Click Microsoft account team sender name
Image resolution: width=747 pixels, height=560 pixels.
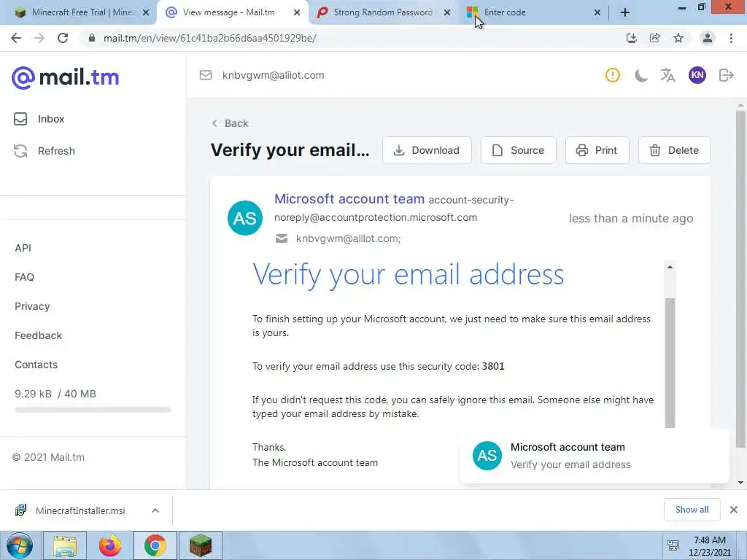349,198
